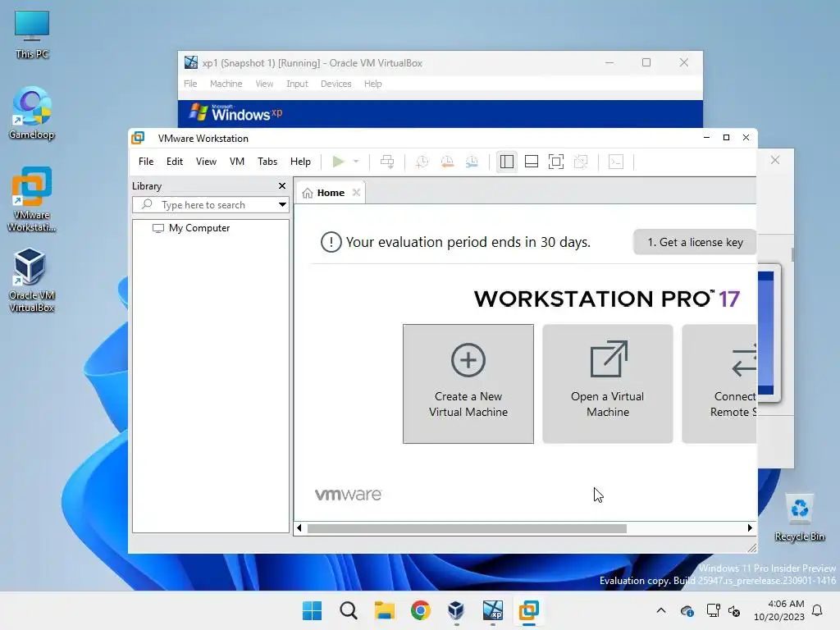Click the Revert to Snapshot icon
The image size is (840, 630).
tap(447, 162)
